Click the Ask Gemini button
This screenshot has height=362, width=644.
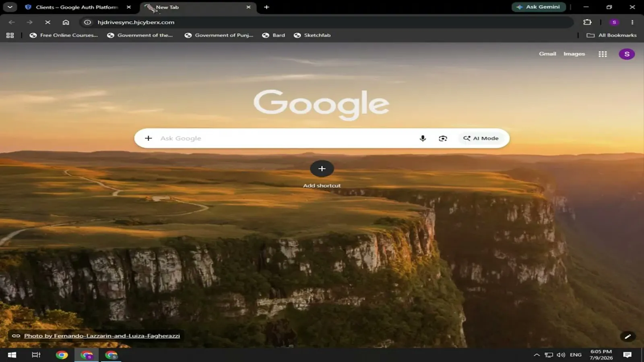539,7
